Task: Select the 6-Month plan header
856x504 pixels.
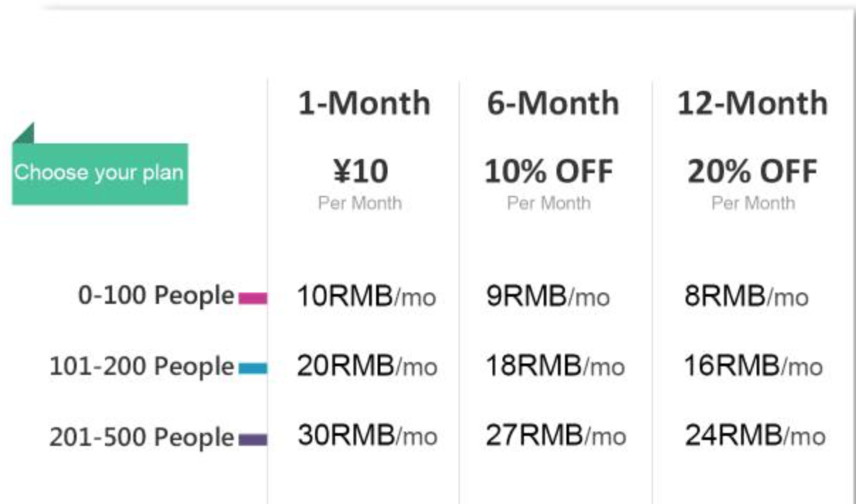Action: (553, 103)
